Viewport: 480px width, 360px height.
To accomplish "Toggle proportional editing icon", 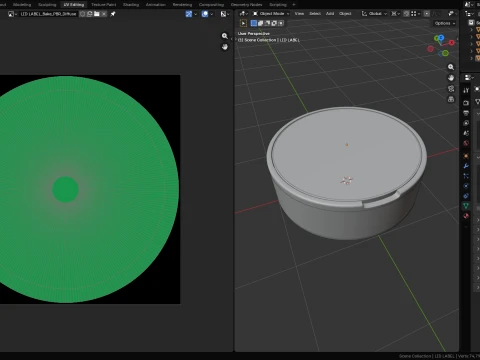I will click(427, 14).
